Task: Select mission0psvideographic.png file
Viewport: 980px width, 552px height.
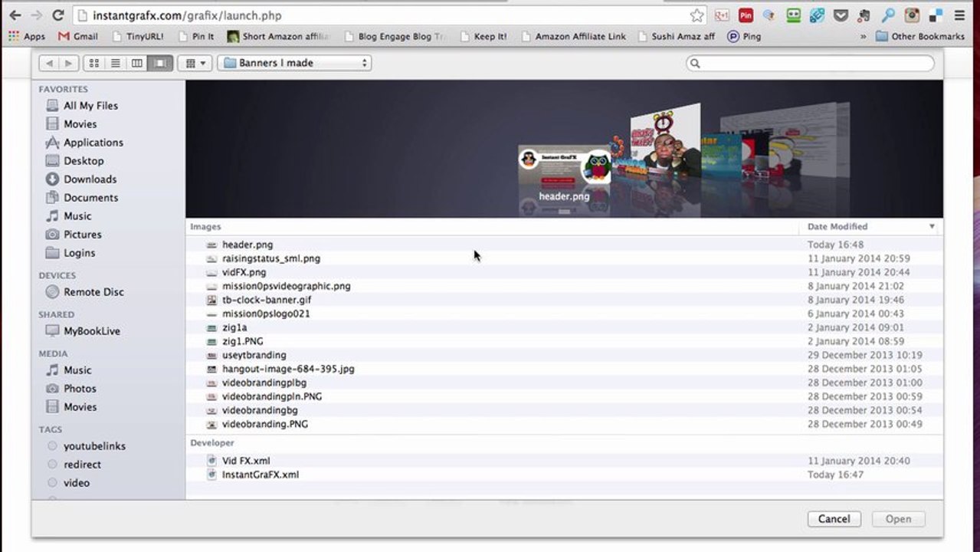Action: (564, 286)
